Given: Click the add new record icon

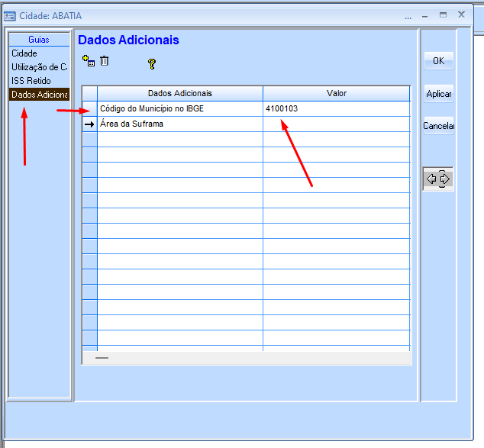Looking at the screenshot, I should (x=89, y=61).
